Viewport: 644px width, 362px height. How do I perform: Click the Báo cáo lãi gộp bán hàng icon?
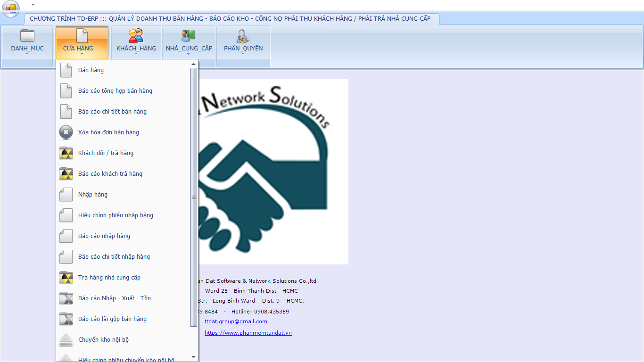[x=66, y=319]
